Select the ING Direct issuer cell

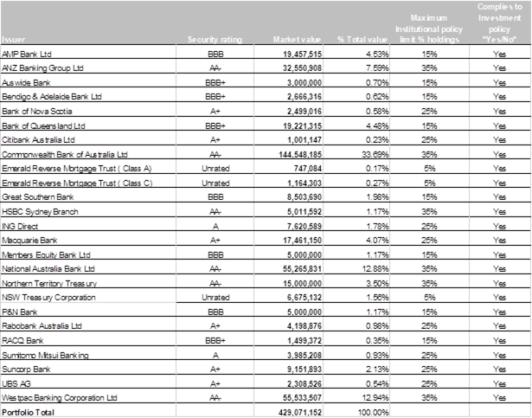tap(20, 227)
